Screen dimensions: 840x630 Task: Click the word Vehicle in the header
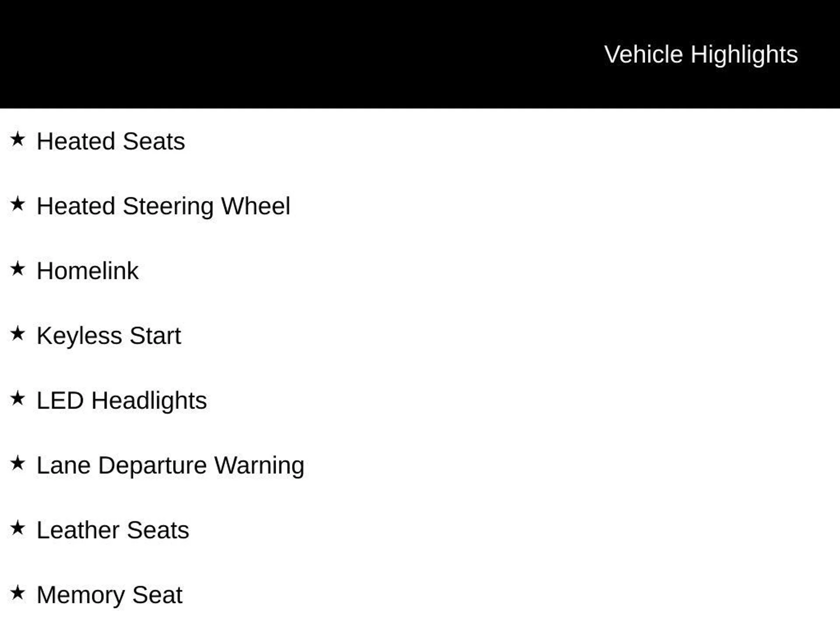pyautogui.click(x=643, y=55)
